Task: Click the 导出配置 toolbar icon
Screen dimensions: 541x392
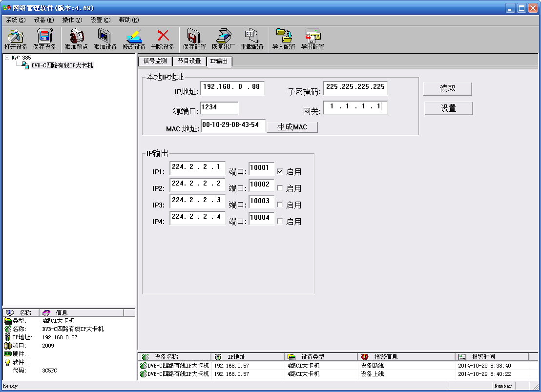Action: (313, 36)
